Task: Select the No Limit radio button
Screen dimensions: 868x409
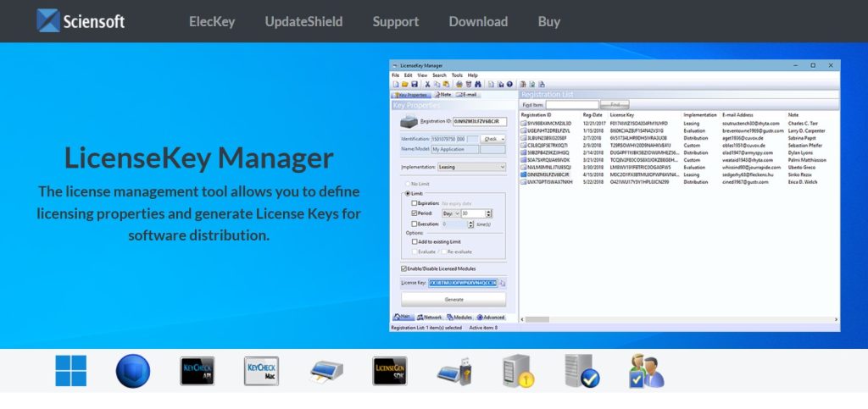Action: 408,184
